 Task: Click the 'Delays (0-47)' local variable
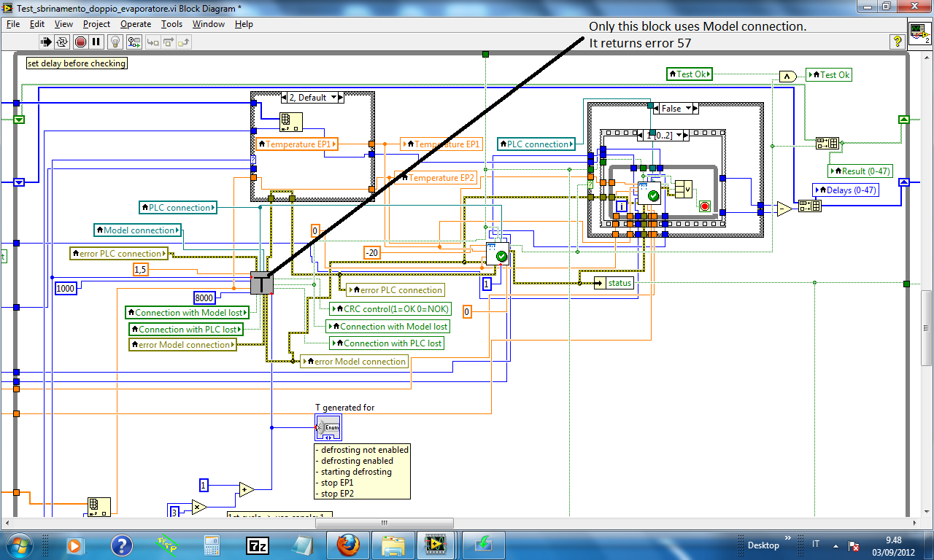pos(845,190)
